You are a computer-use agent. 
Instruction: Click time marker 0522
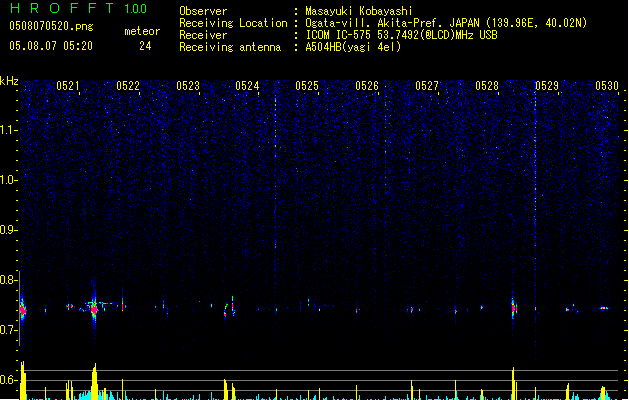coord(128,85)
